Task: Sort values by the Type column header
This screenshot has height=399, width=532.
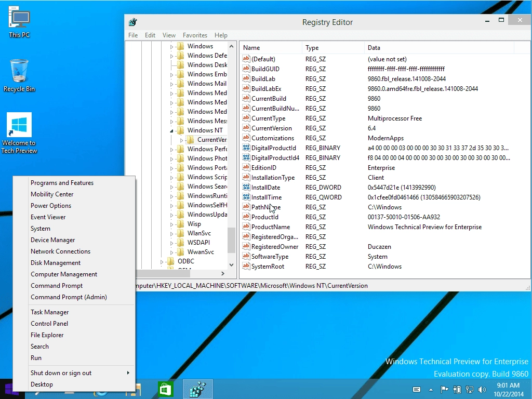Action: pos(333,48)
